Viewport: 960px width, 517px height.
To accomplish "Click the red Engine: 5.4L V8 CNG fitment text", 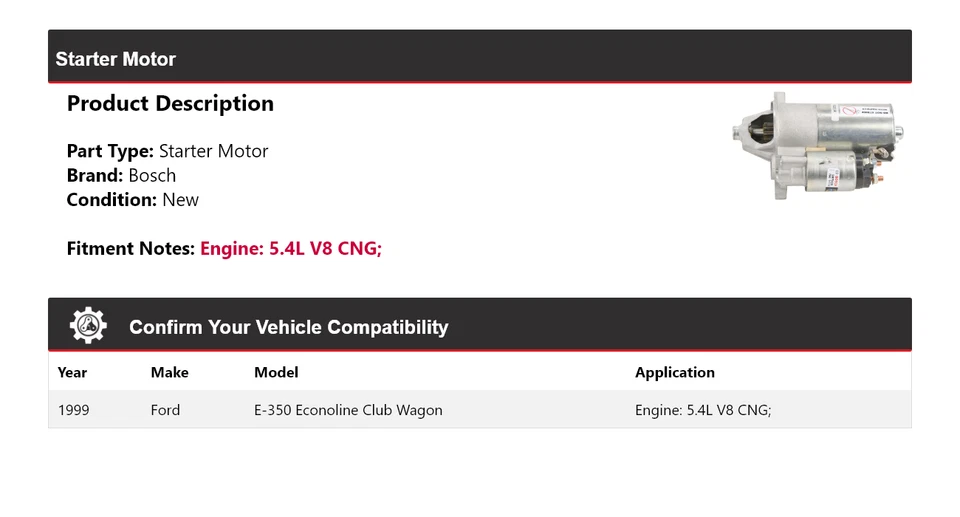I will tap(291, 249).
